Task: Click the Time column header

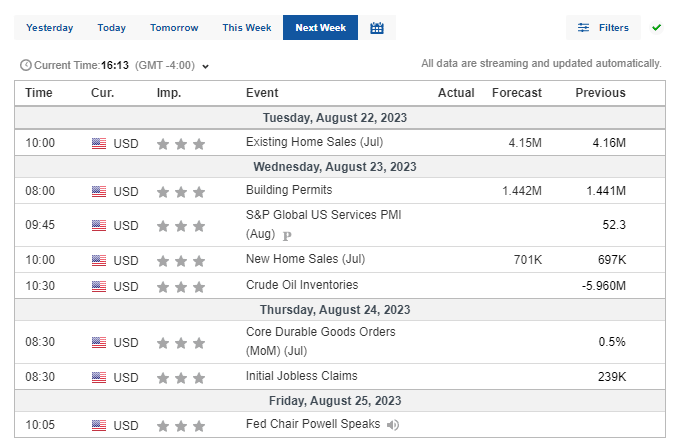Action: point(39,93)
